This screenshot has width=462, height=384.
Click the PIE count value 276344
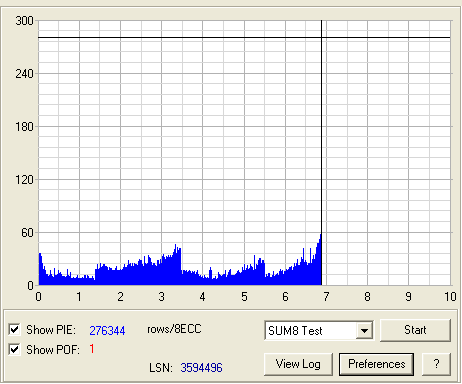coord(107,331)
